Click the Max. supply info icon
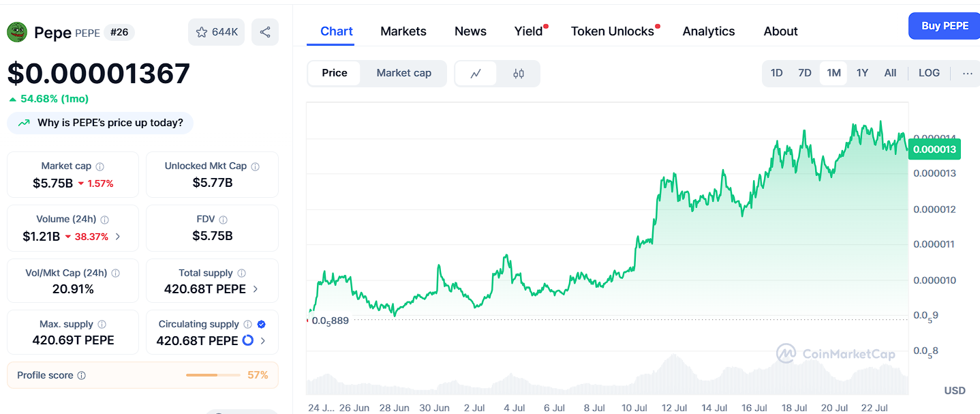The height and width of the screenshot is (414, 980). pyautogui.click(x=102, y=325)
